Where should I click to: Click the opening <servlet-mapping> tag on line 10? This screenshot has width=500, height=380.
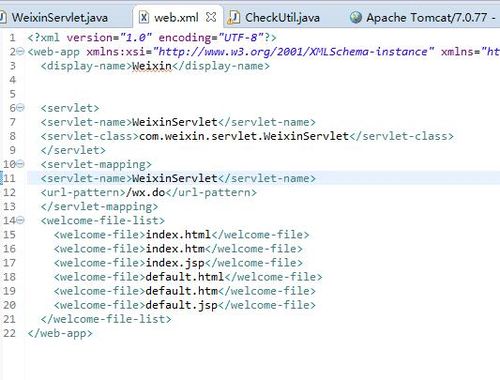(x=96, y=164)
